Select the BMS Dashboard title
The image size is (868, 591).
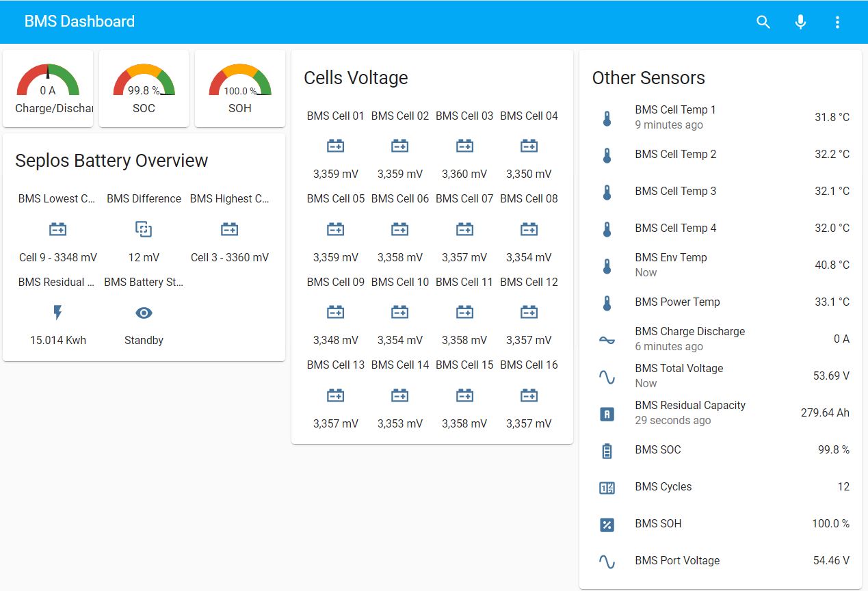tap(79, 21)
